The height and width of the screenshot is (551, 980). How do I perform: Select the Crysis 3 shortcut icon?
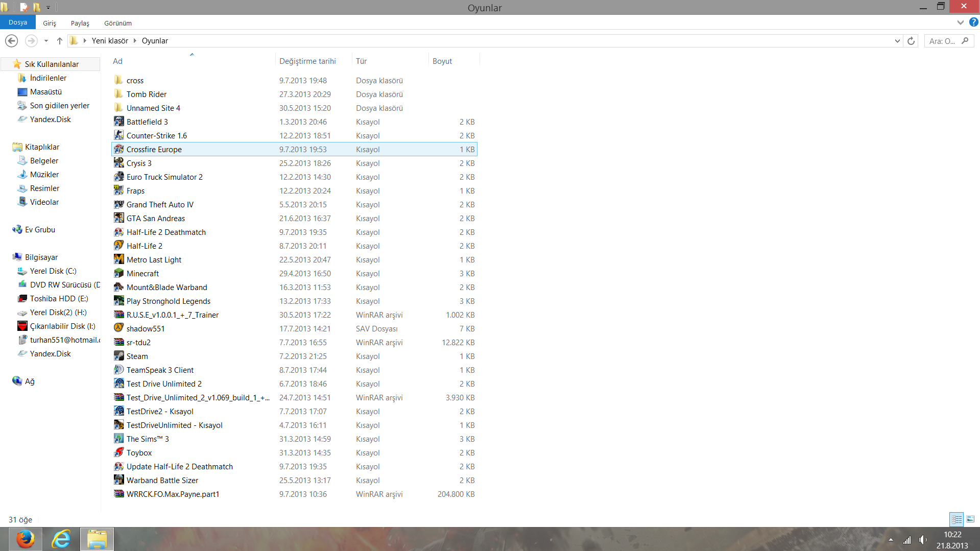point(118,163)
